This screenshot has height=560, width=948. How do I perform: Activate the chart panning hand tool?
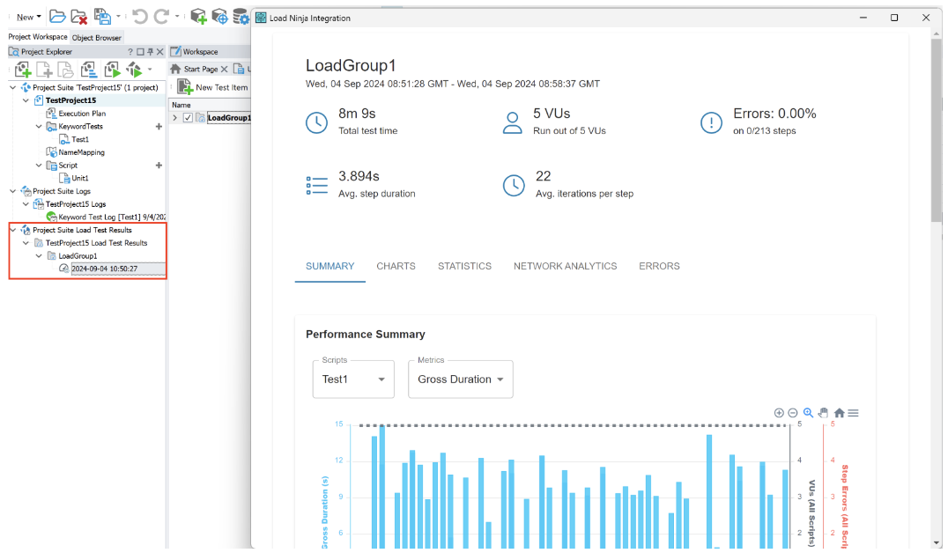[x=823, y=413]
